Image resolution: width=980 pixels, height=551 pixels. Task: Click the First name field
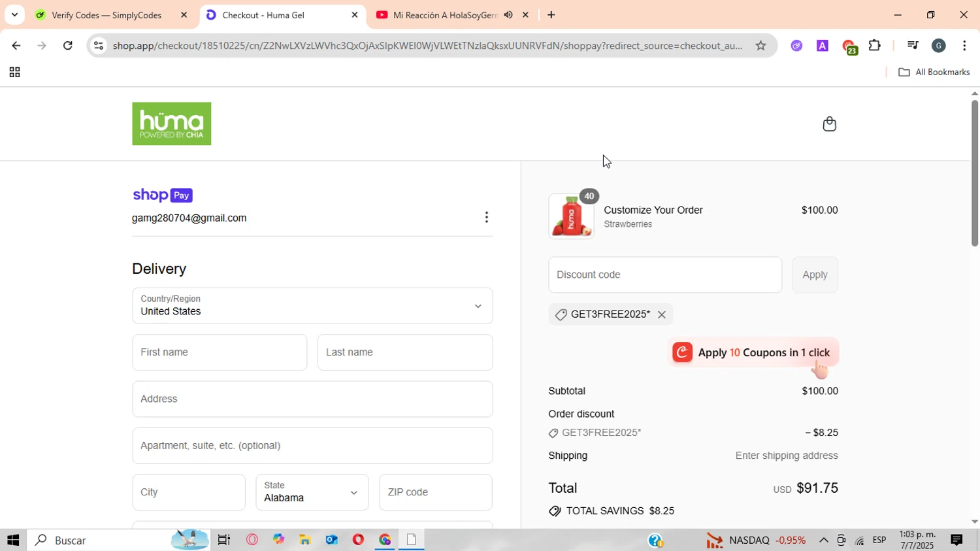point(220,352)
